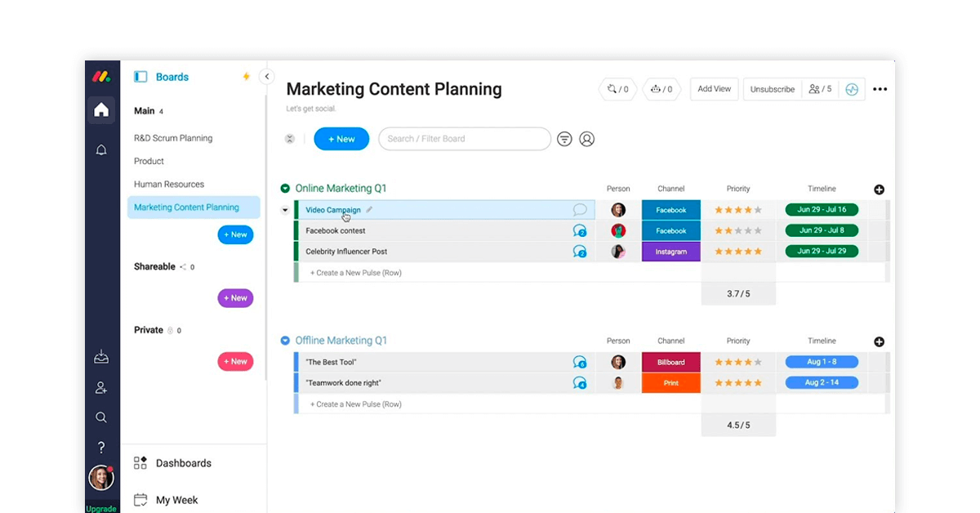
Task: Click the blue New button above the board
Action: tap(341, 139)
